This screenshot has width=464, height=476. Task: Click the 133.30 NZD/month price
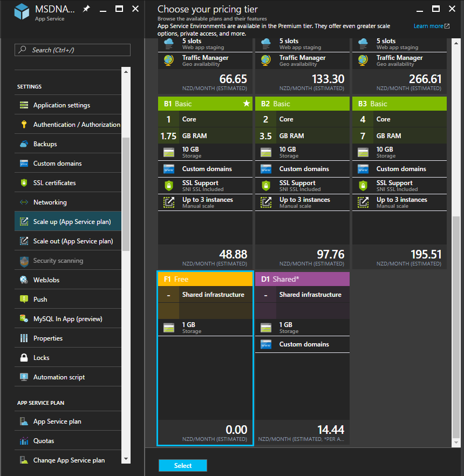[328, 79]
